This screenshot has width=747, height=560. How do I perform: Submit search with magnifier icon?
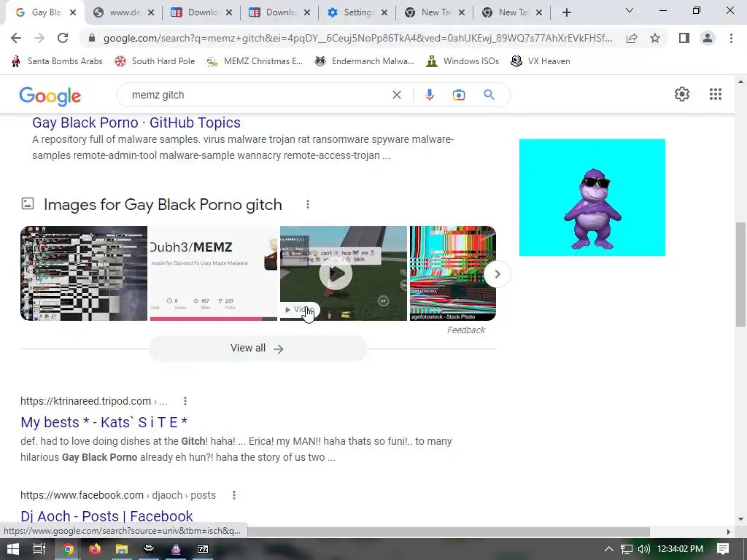click(489, 95)
